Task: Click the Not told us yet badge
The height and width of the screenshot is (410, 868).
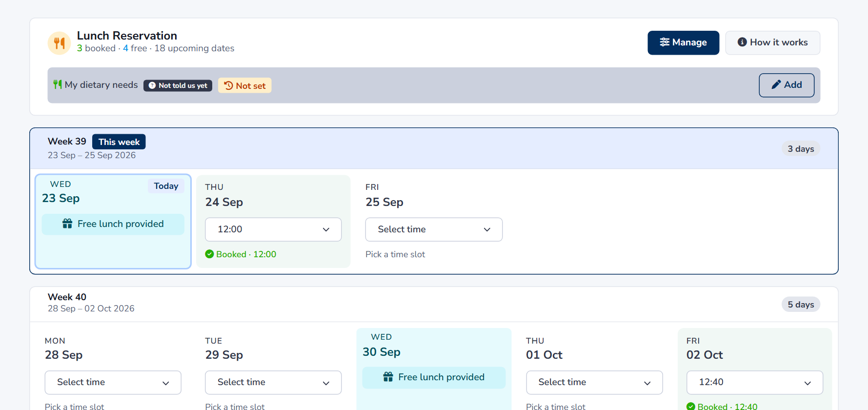Action: point(178,85)
